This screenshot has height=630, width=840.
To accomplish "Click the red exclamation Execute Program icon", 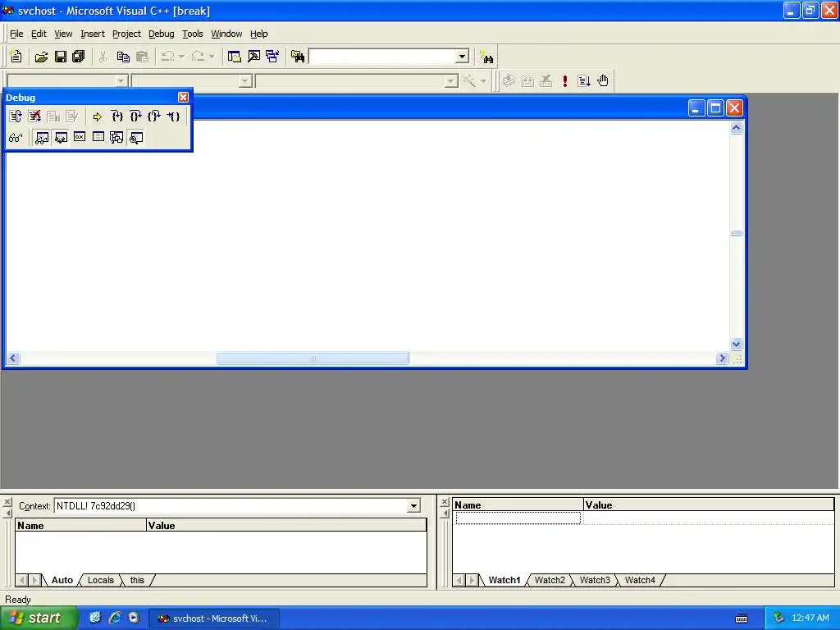I will click(x=564, y=81).
